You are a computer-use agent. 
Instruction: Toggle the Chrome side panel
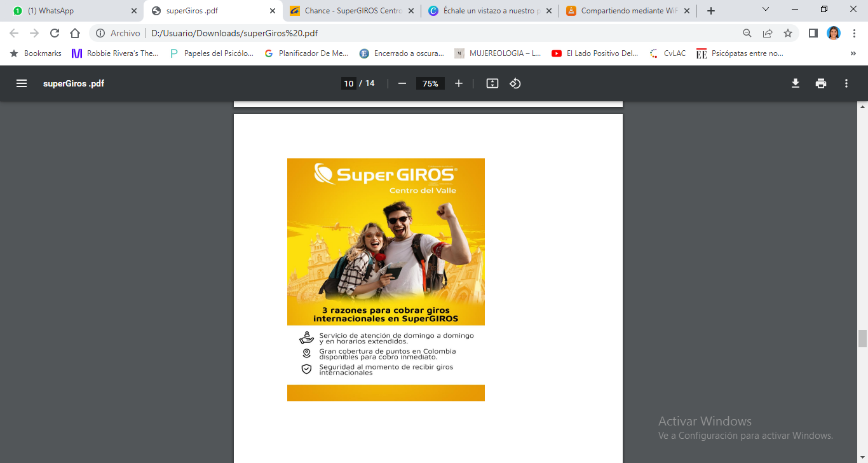click(x=813, y=33)
